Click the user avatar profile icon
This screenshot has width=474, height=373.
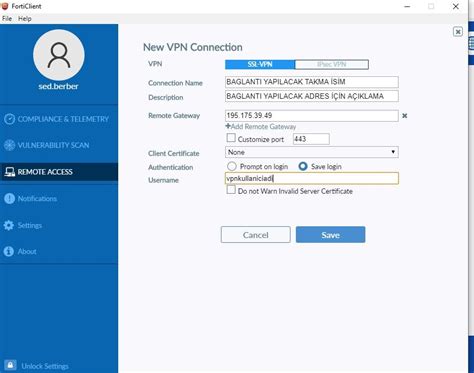click(x=59, y=55)
